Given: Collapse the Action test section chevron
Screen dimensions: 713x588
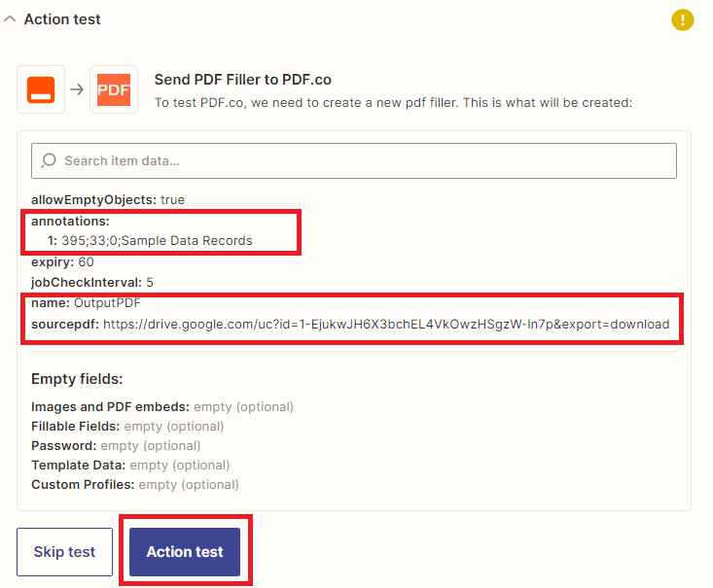Looking at the screenshot, I should tap(10, 19).
